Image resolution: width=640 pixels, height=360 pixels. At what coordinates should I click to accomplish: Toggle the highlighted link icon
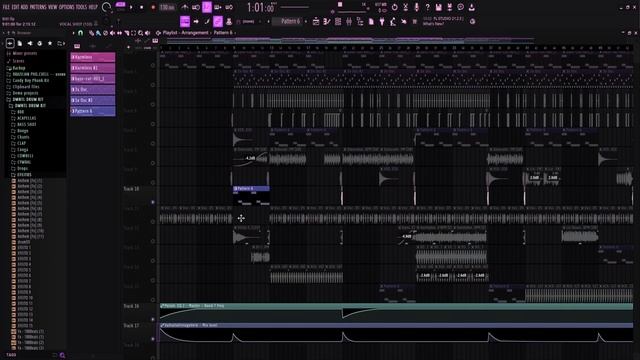218,21
